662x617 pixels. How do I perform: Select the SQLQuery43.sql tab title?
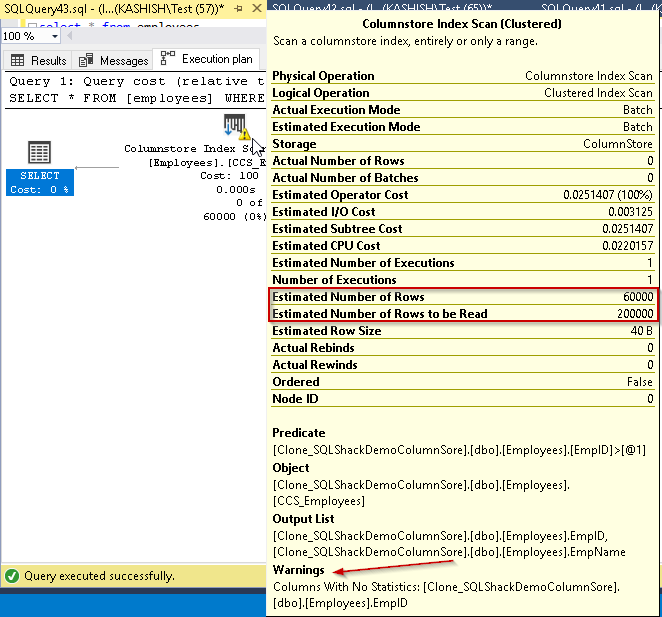(114, 8)
